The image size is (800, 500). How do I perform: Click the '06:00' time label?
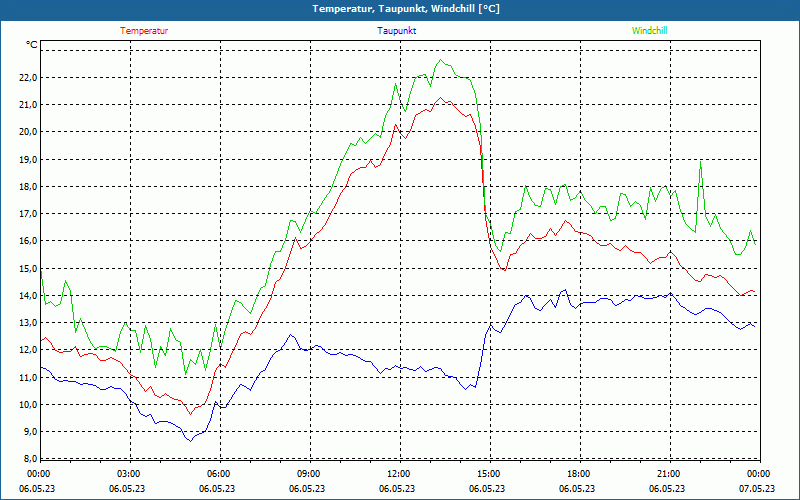218,474
